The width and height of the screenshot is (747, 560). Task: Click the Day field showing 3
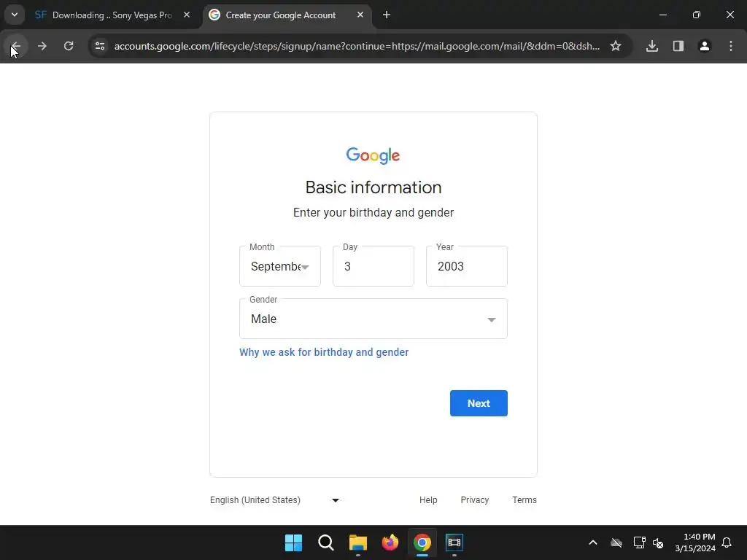[x=373, y=266]
